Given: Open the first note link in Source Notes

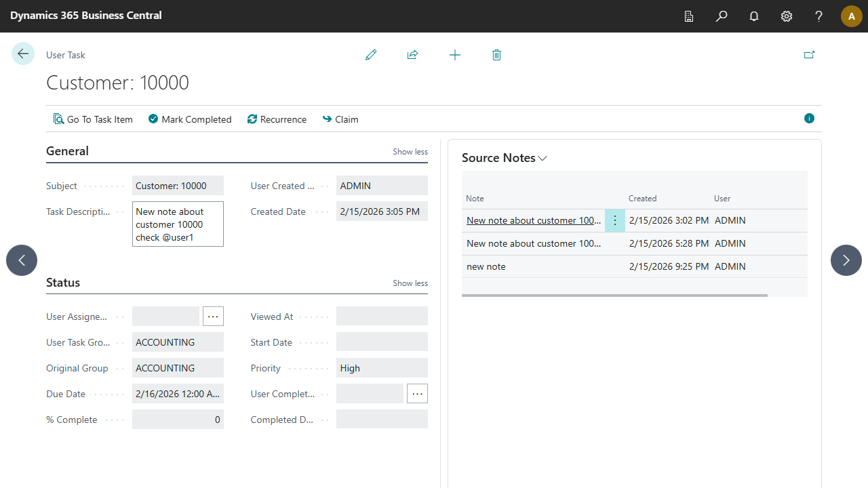Looking at the screenshot, I should click(x=533, y=220).
